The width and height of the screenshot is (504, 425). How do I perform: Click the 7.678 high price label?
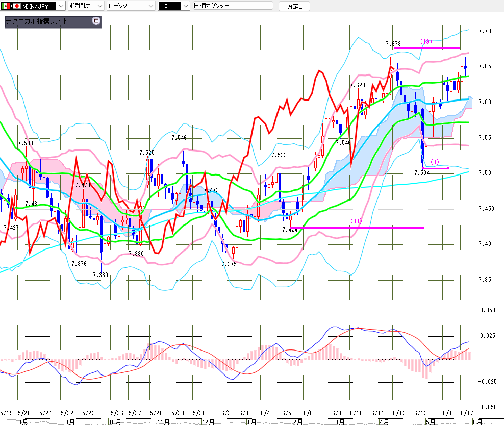(x=393, y=44)
